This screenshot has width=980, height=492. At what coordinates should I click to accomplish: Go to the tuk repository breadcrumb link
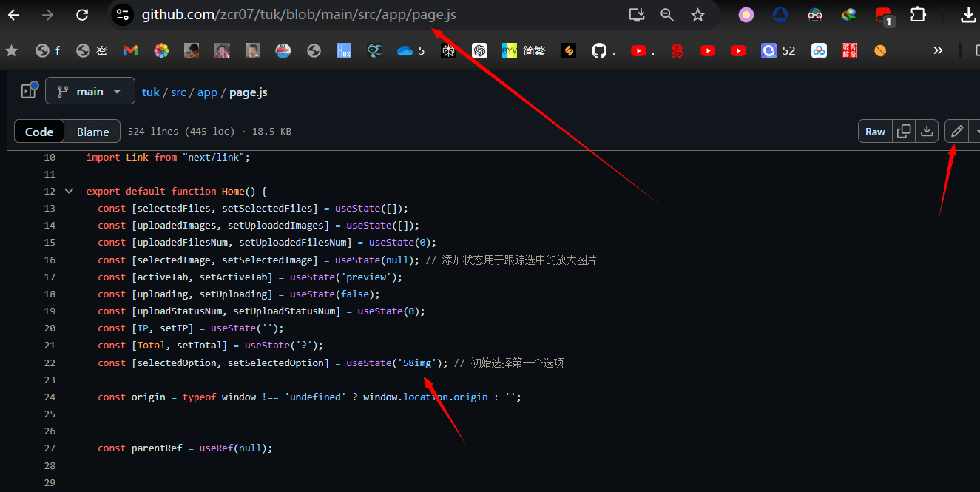click(x=150, y=92)
